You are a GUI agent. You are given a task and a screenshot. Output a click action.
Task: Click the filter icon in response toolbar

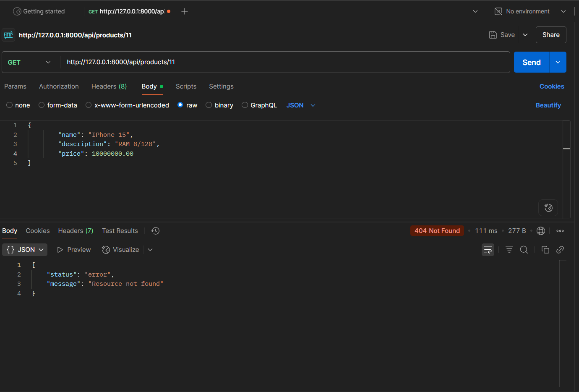509,249
